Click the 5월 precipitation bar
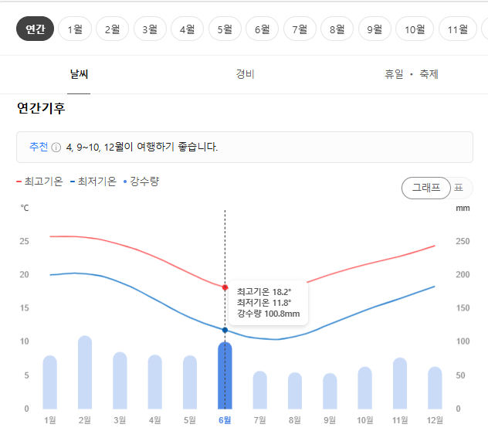 click(190, 382)
